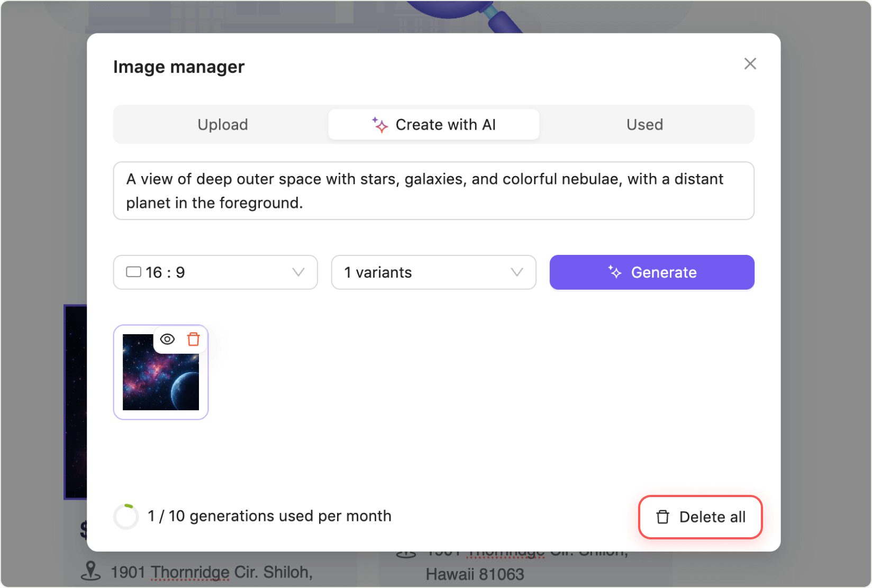Image resolution: width=872 pixels, height=588 pixels.
Task: Click the AI prompt text field
Action: coord(434,191)
